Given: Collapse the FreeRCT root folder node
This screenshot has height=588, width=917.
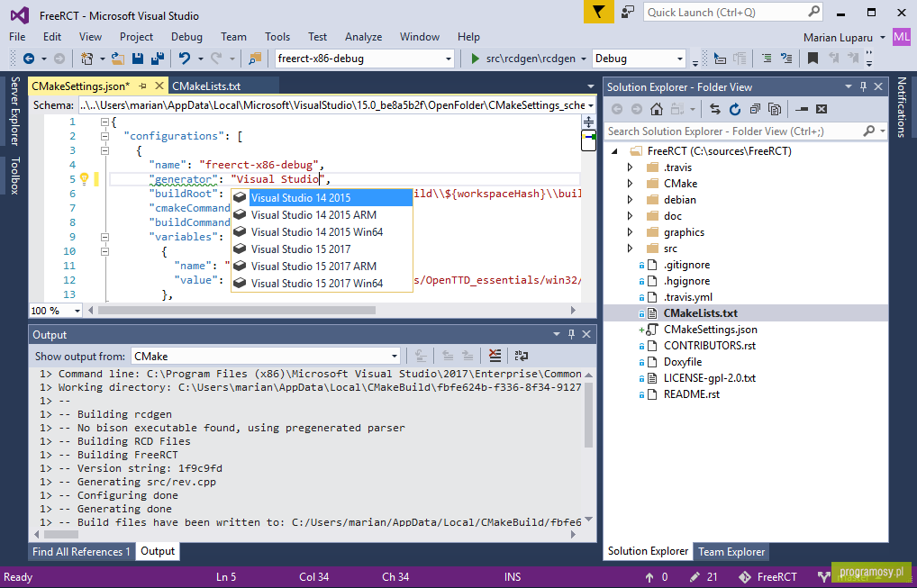Looking at the screenshot, I should click(x=614, y=151).
